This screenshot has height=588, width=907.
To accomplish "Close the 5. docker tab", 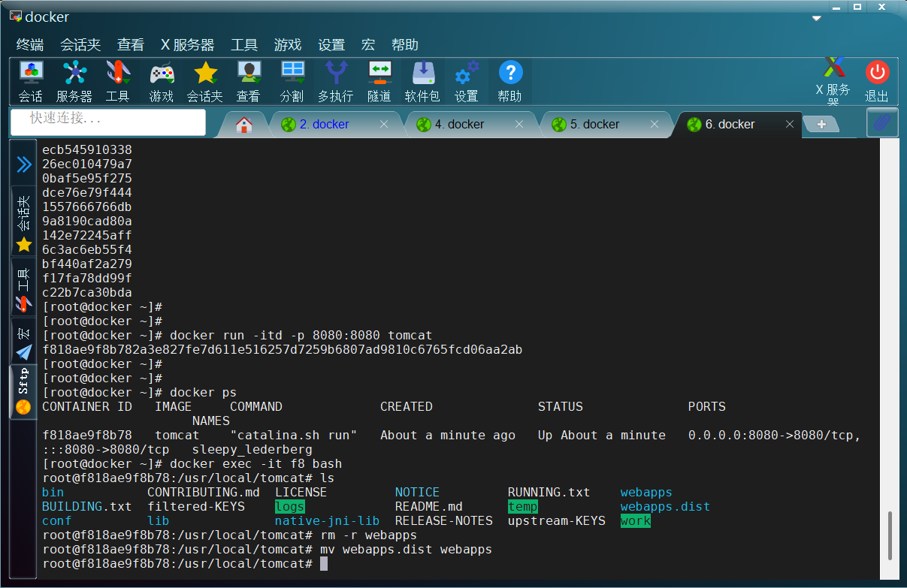I will point(655,125).
